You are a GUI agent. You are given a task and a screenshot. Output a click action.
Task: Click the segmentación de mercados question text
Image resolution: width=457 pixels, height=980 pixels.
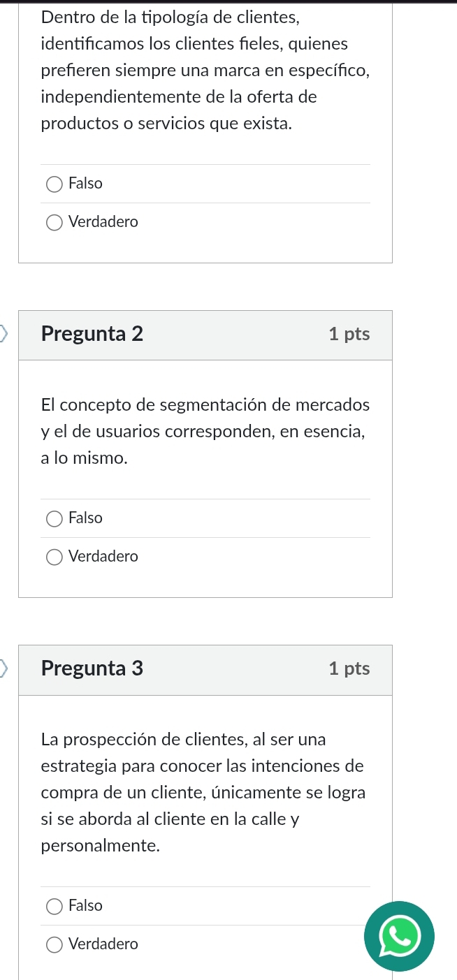(x=205, y=432)
